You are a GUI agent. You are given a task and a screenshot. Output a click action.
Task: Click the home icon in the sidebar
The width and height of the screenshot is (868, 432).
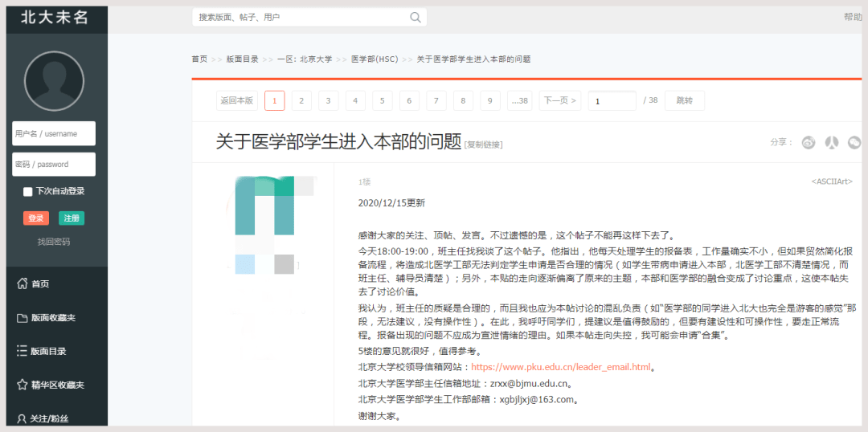pyautogui.click(x=23, y=283)
